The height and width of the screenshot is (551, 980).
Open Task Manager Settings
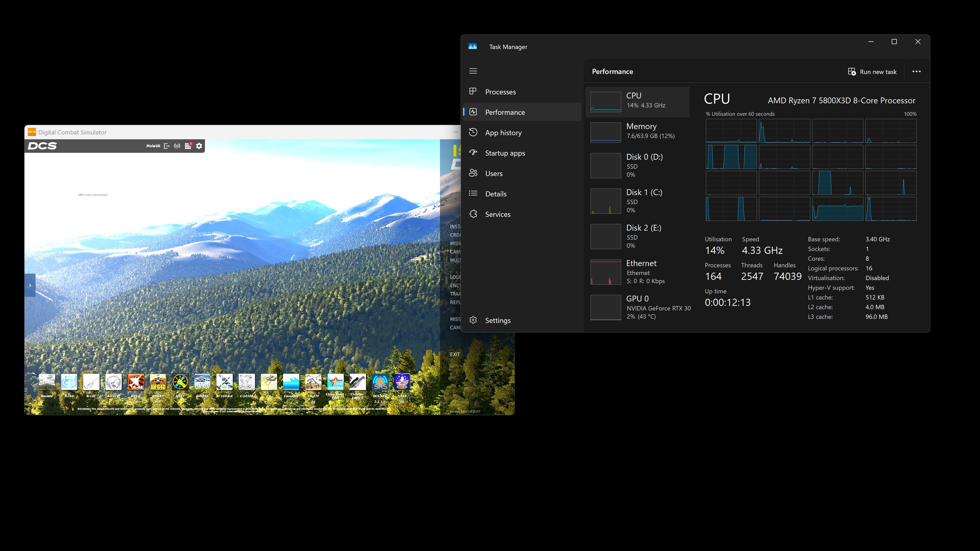click(522, 320)
